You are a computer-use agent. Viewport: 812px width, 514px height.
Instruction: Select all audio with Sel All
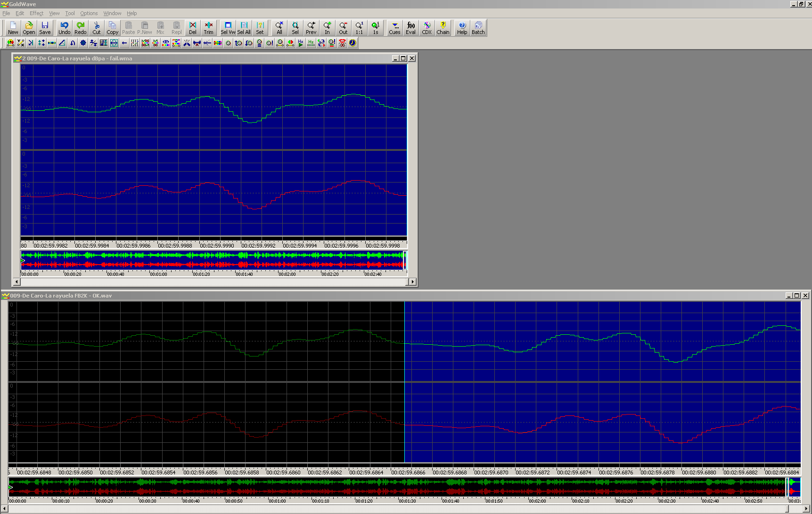[x=244, y=28]
